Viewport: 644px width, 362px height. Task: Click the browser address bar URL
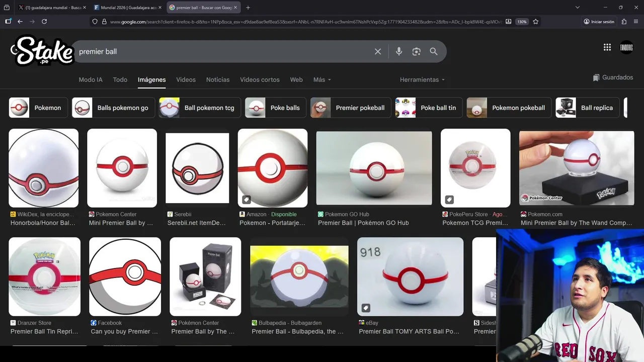[x=305, y=22]
